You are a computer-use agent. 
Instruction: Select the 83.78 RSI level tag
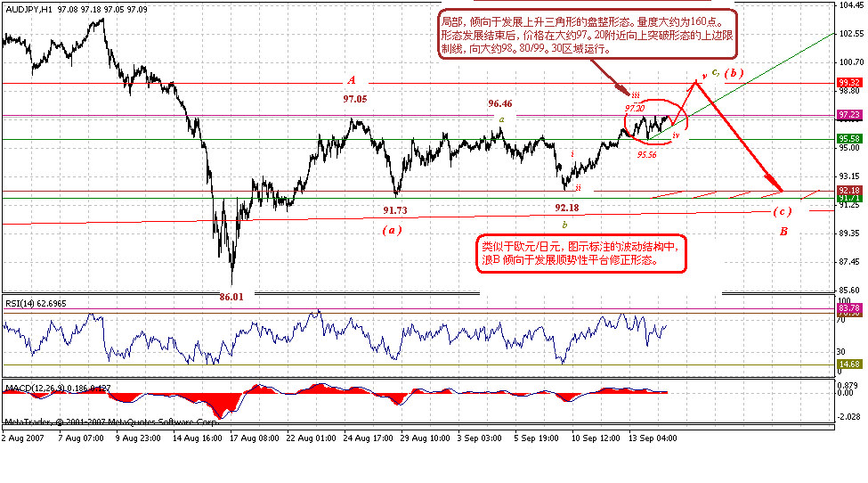click(849, 307)
